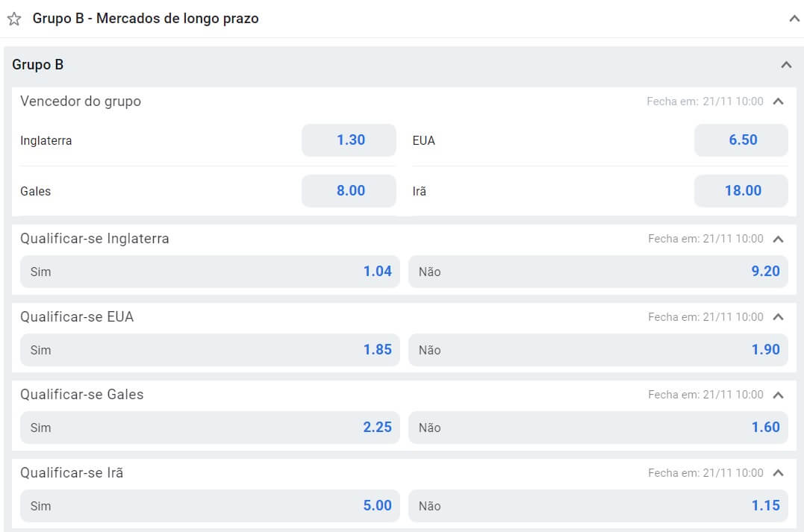Screen dimensions: 804x532
Task: Collapse the Vencedor do grupo market
Action: (x=778, y=101)
